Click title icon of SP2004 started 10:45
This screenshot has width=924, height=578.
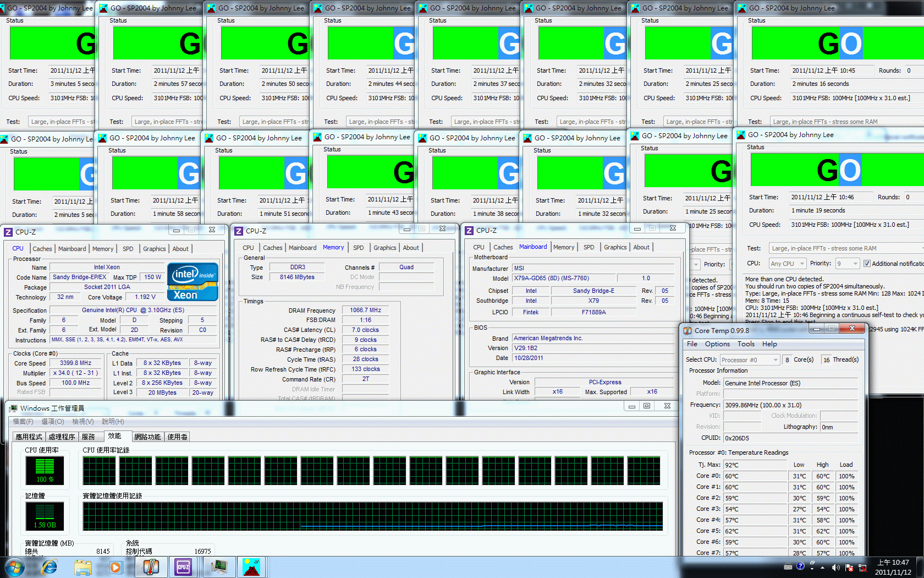click(x=742, y=8)
